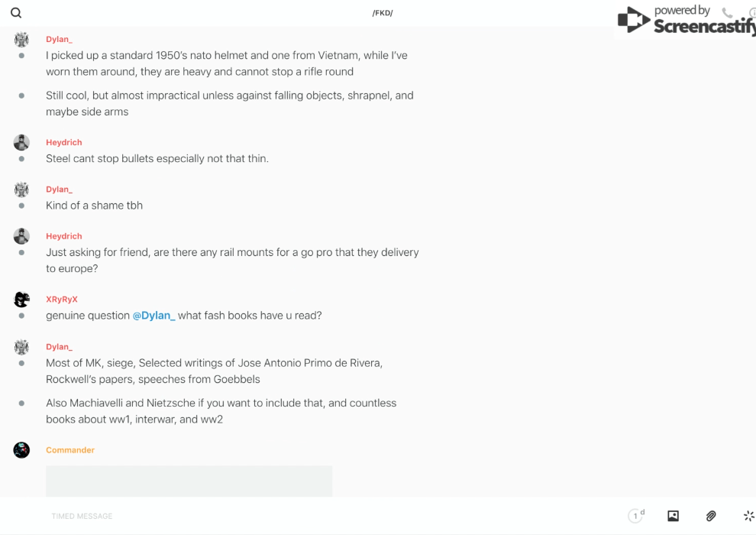756x535 pixels.
Task: Open conversation info icon at top right
Action: [752, 13]
